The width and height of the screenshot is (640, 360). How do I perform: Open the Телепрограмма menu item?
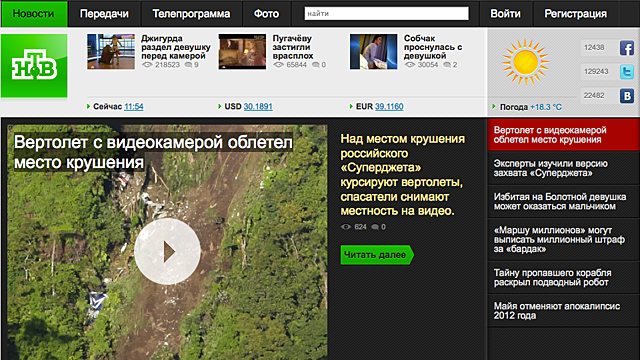[191, 14]
